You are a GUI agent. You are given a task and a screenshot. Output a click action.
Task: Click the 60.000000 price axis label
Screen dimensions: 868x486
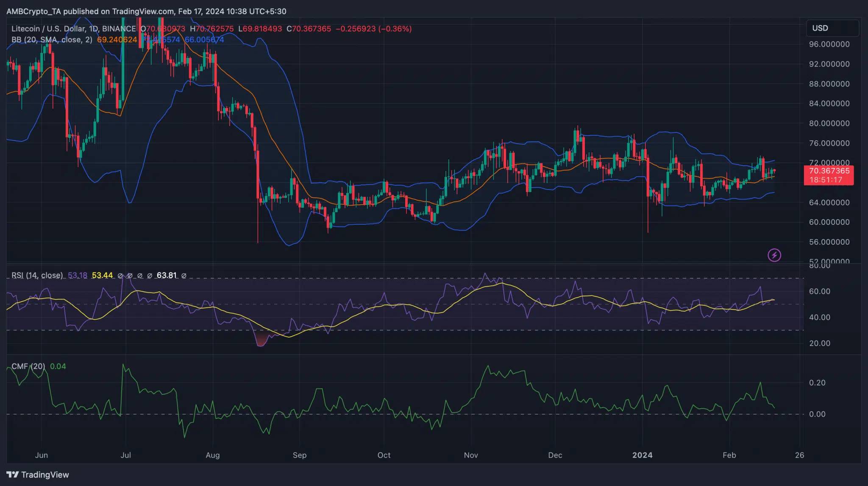click(x=829, y=222)
